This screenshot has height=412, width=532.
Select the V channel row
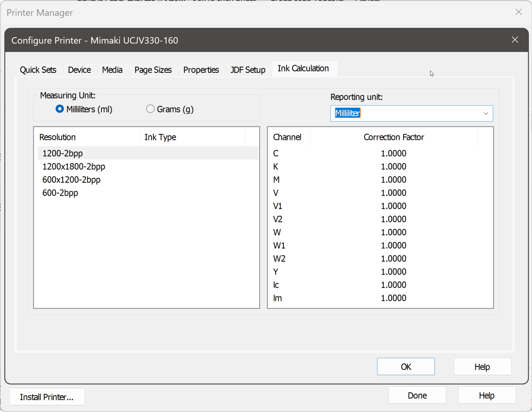[x=380, y=193]
